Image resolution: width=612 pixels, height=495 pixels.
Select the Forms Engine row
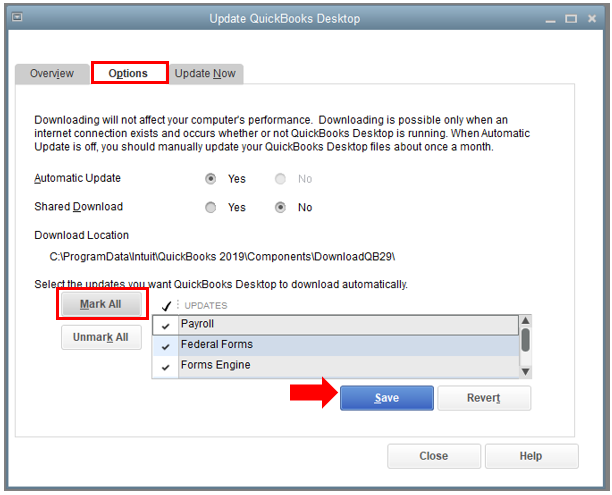(x=335, y=367)
